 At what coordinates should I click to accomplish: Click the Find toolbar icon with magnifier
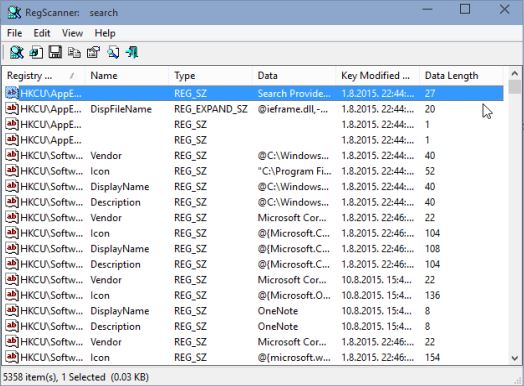point(113,52)
